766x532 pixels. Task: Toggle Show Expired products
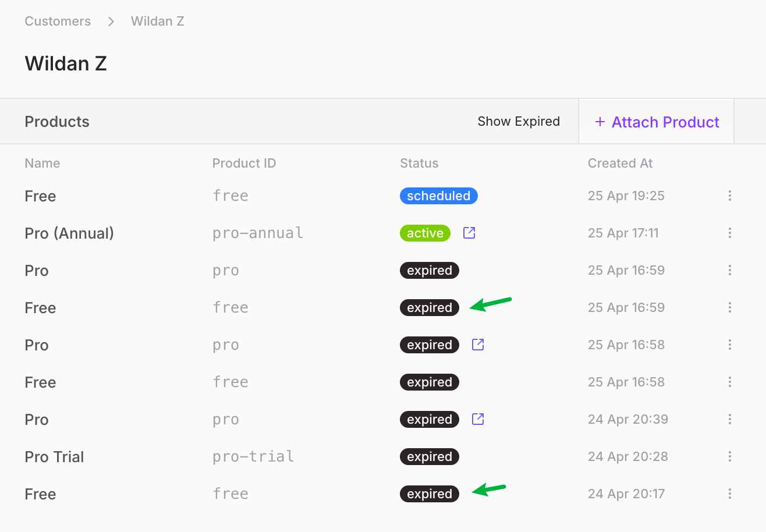click(518, 122)
